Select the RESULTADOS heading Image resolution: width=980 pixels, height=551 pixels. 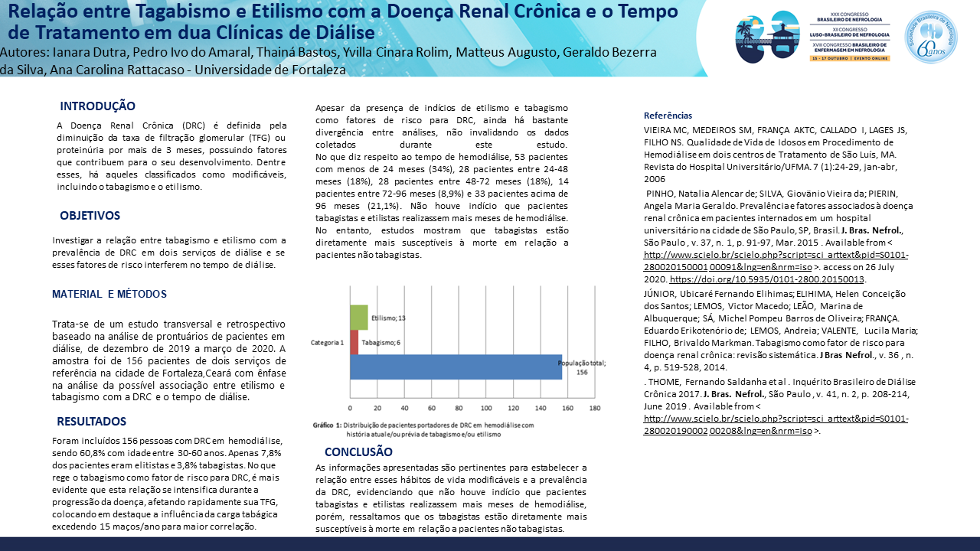(92, 422)
